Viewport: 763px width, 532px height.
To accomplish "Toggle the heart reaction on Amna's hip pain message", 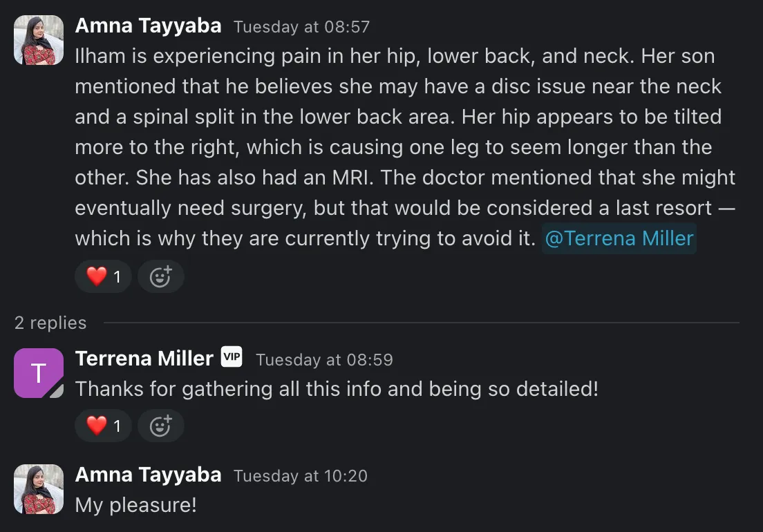I will [x=103, y=277].
